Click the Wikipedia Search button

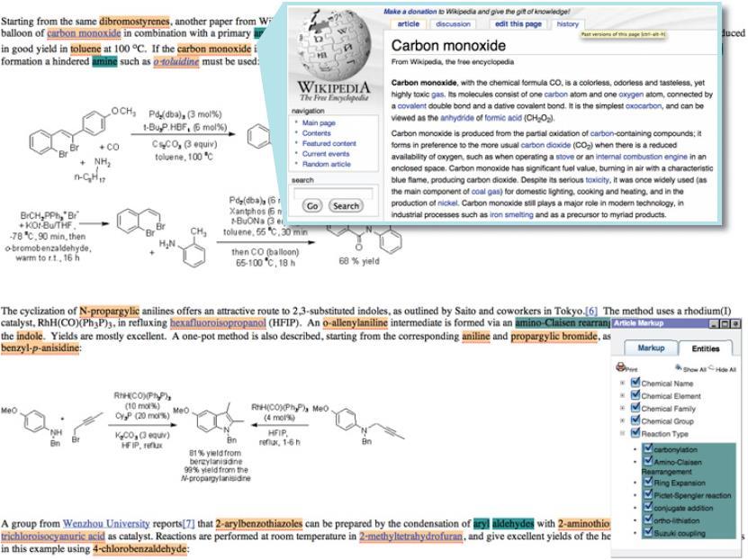pos(346,205)
